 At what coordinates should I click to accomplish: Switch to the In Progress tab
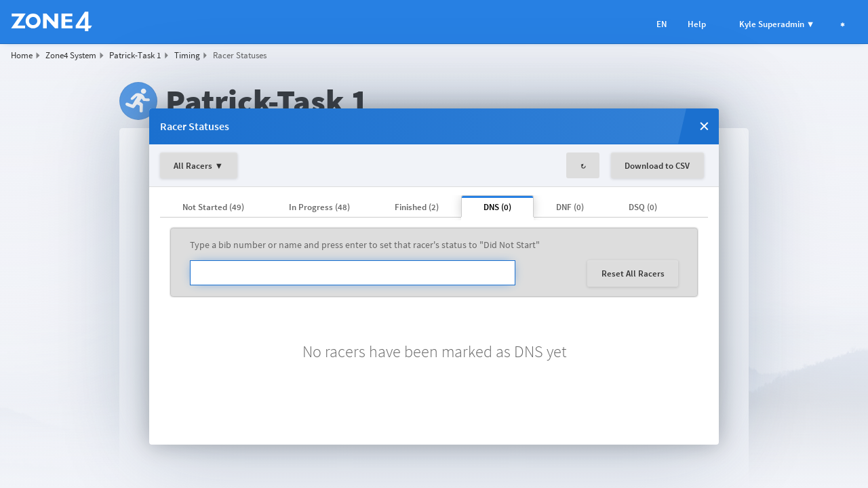click(319, 207)
